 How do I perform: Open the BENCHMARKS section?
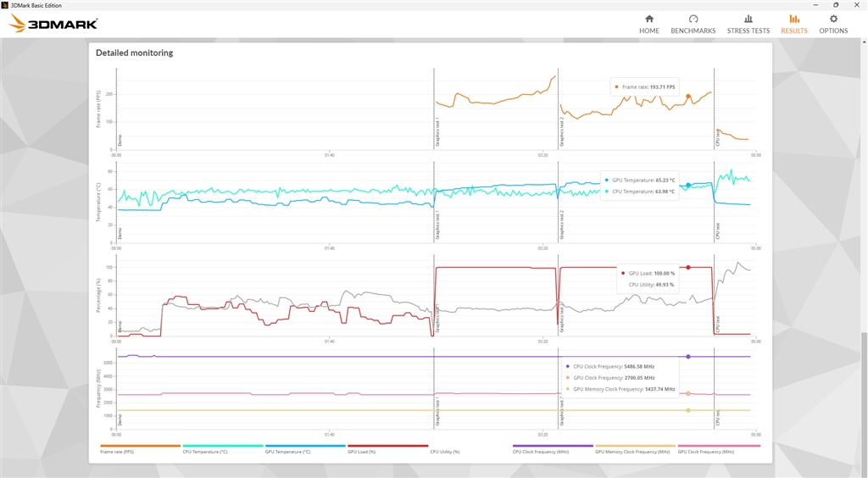pos(693,25)
